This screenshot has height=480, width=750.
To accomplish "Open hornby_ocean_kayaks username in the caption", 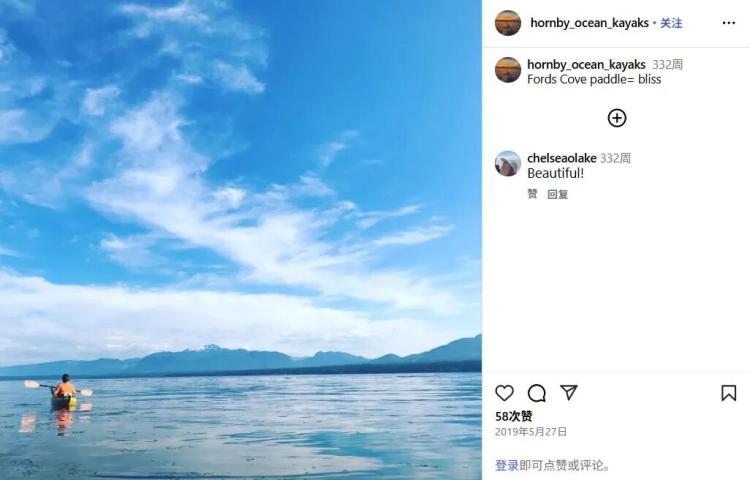I will [x=586, y=65].
